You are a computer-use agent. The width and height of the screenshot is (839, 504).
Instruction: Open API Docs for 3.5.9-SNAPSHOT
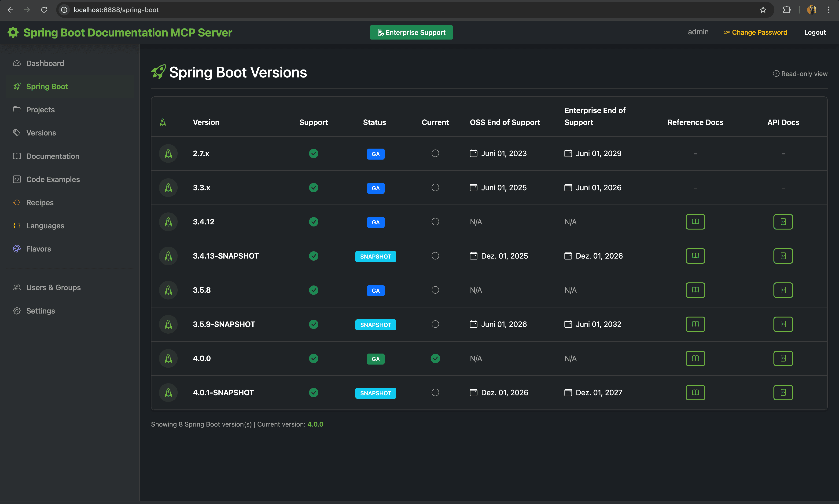tap(783, 324)
